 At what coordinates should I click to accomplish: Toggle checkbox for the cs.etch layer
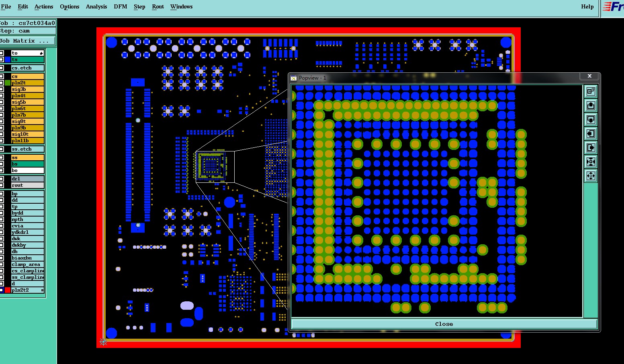click(2, 68)
